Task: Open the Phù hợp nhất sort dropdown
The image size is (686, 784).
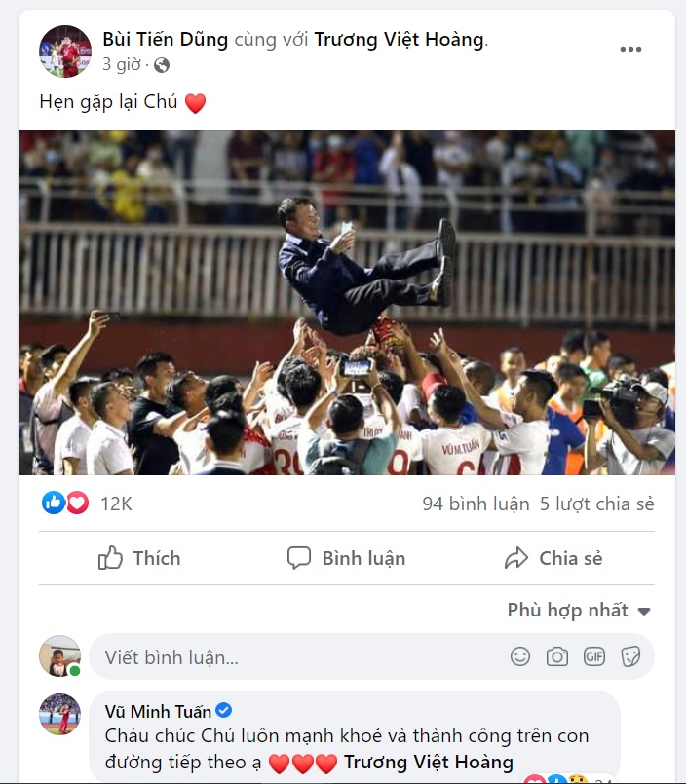Action: [x=579, y=611]
